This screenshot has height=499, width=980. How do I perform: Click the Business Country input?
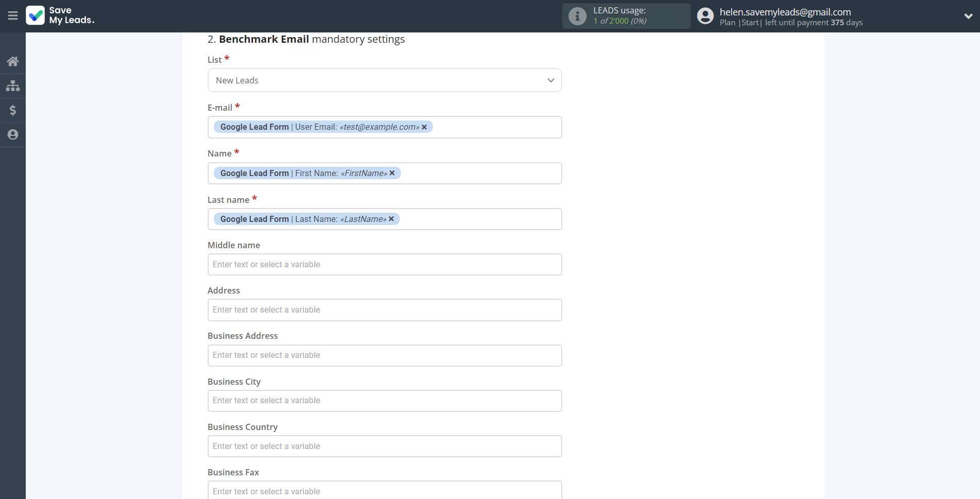[384, 446]
